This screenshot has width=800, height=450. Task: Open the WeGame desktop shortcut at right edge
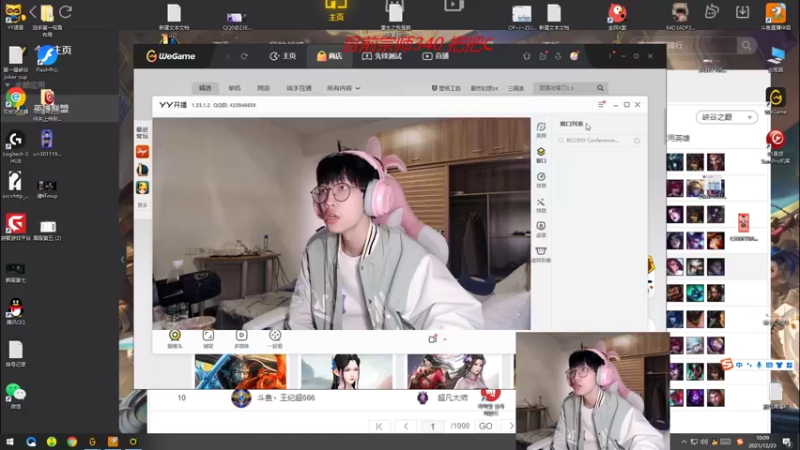(776, 101)
